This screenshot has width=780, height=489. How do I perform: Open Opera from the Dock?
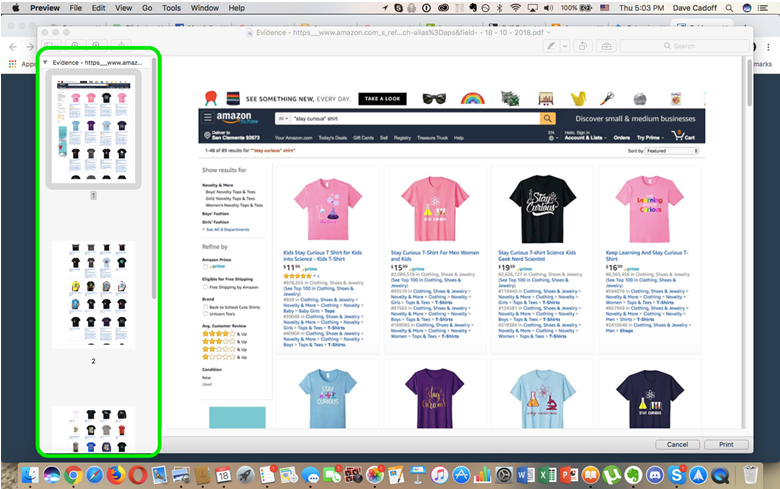pyautogui.click(x=137, y=475)
